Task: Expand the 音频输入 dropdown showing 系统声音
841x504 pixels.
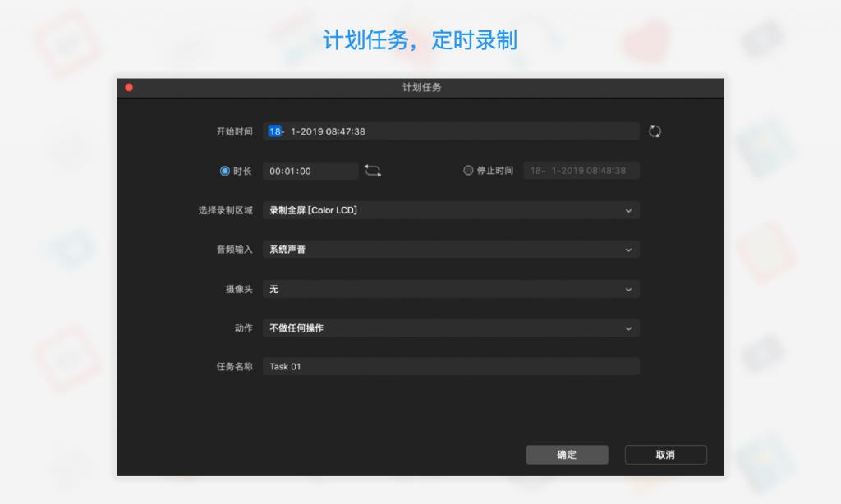Action: pyautogui.click(x=450, y=250)
